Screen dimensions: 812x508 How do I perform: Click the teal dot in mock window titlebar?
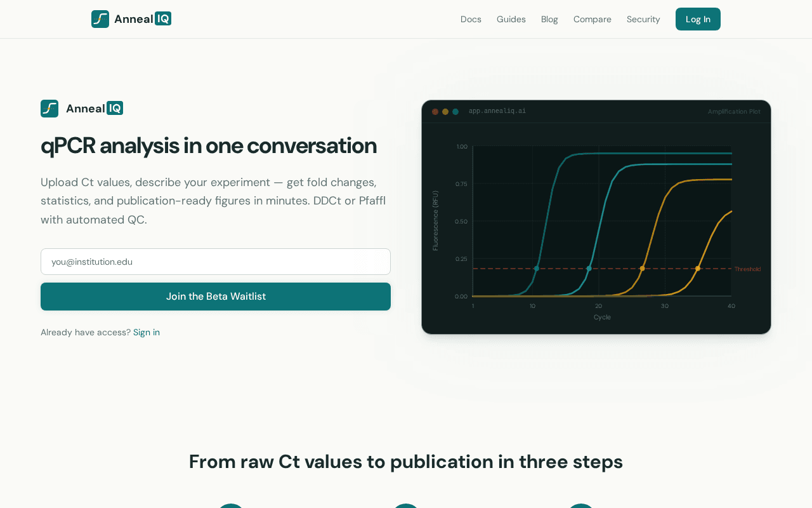(x=455, y=112)
